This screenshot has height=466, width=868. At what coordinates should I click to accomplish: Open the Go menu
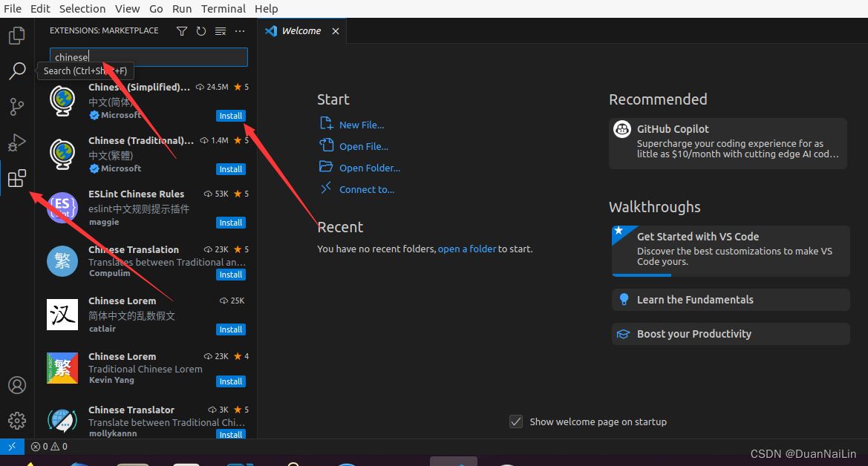pos(156,9)
